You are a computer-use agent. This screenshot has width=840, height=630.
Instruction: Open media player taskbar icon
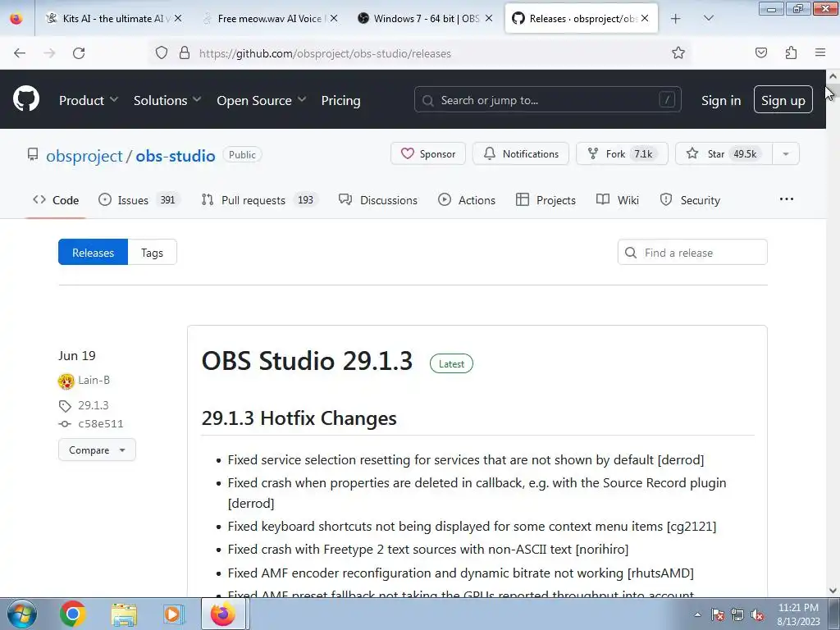(x=174, y=614)
